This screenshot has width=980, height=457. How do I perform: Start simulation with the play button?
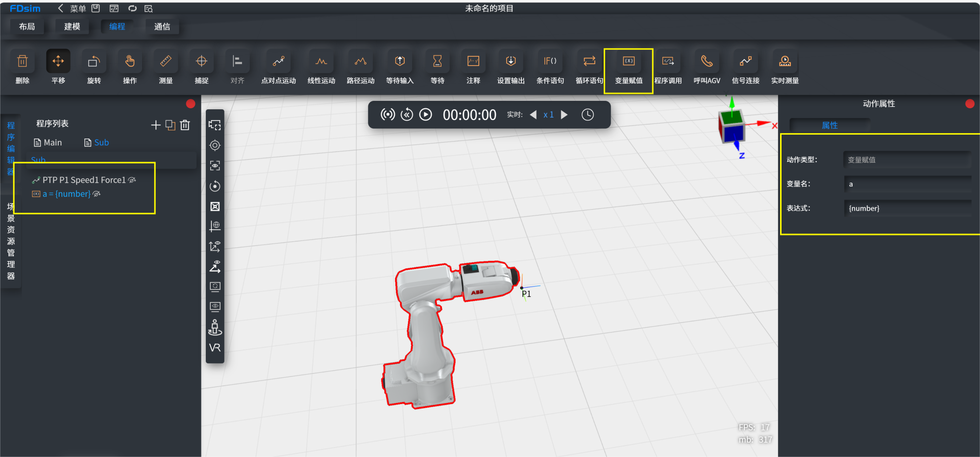pyautogui.click(x=426, y=115)
